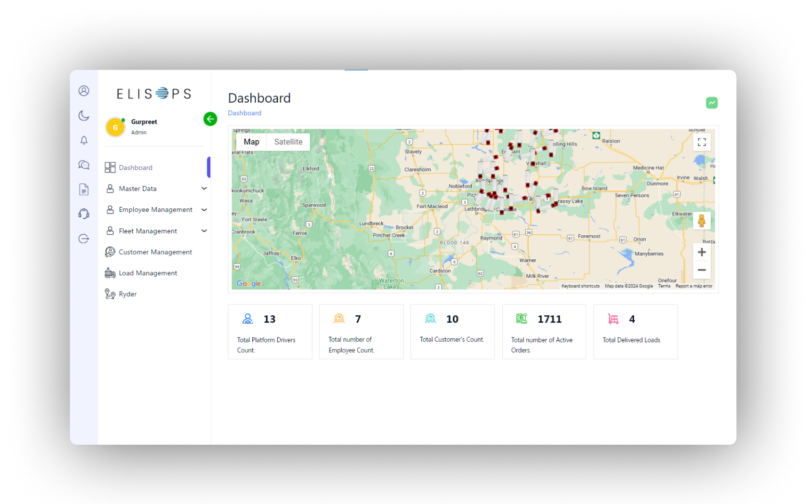Click the Load Management truck icon
Viewport: 812px width, 504px height.
pyautogui.click(x=110, y=273)
